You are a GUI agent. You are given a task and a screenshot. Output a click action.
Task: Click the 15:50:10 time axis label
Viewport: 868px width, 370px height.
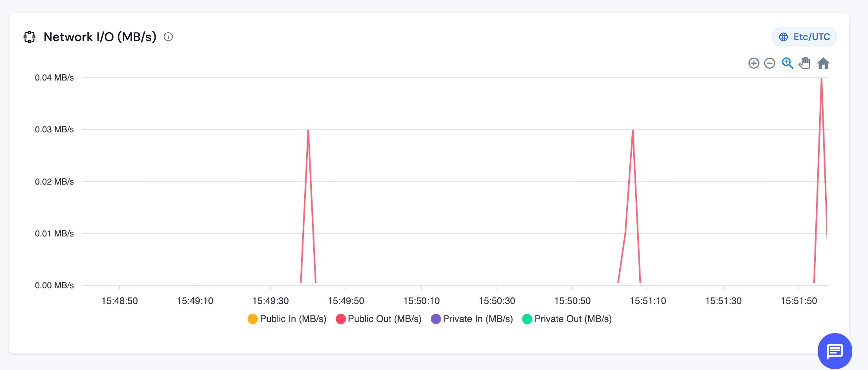pyautogui.click(x=421, y=300)
